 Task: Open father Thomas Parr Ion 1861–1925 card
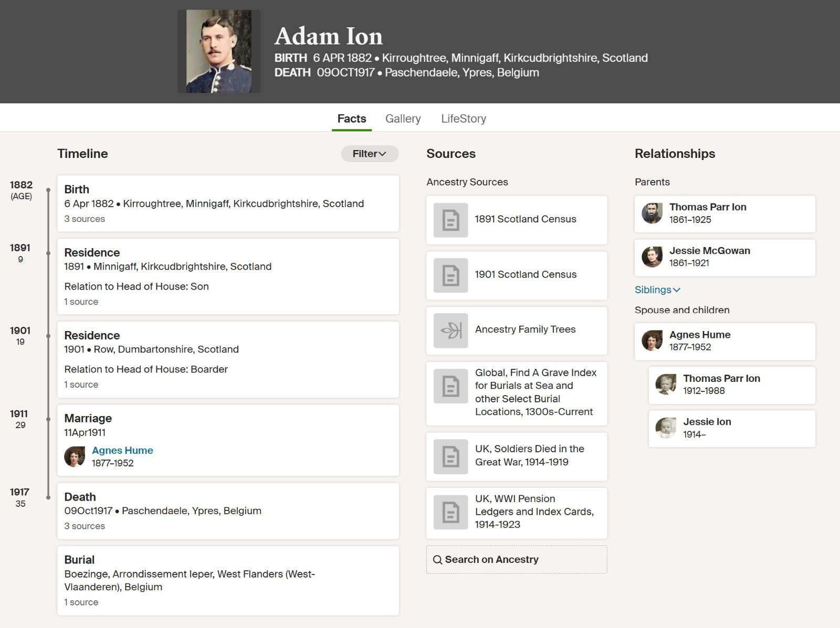click(x=724, y=214)
